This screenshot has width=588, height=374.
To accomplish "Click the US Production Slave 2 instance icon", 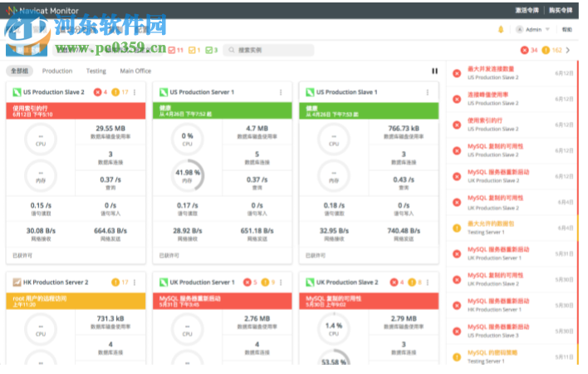I will 17,92.
